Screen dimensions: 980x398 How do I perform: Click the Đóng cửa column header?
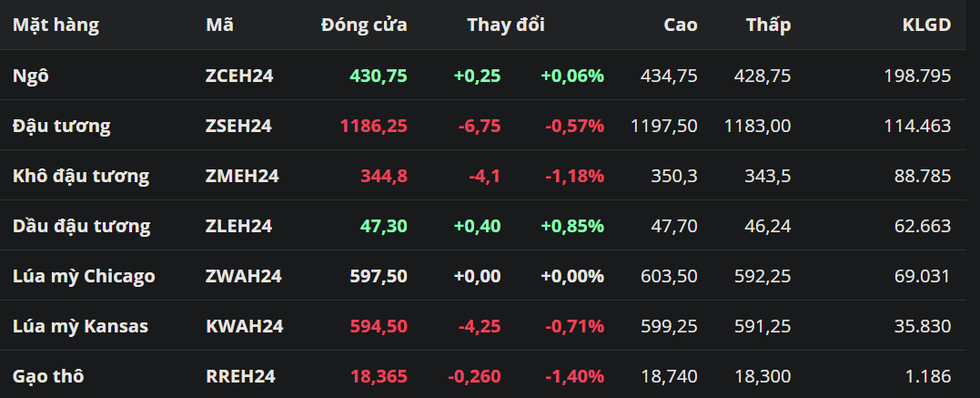point(364,26)
